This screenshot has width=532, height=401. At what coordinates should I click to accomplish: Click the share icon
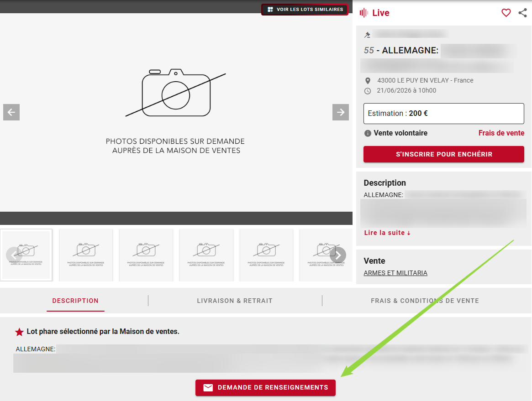(522, 13)
